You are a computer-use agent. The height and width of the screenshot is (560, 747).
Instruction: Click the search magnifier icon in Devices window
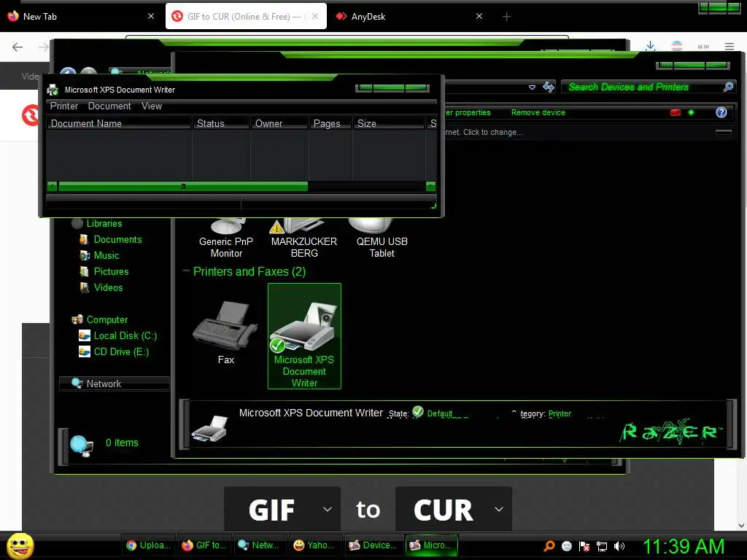(x=728, y=87)
